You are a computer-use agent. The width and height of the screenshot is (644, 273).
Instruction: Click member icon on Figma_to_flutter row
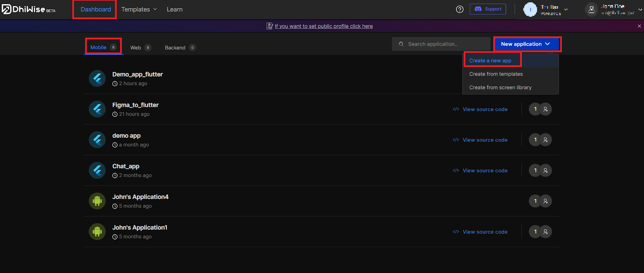point(545,109)
